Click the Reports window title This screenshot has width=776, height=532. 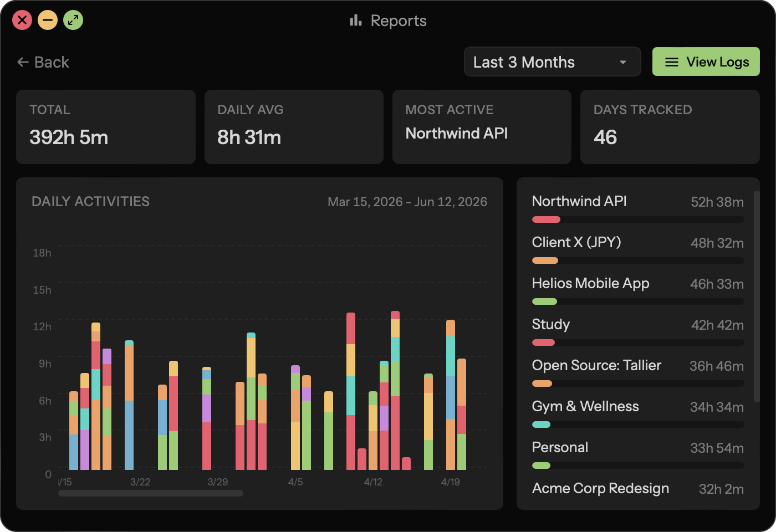pos(399,21)
